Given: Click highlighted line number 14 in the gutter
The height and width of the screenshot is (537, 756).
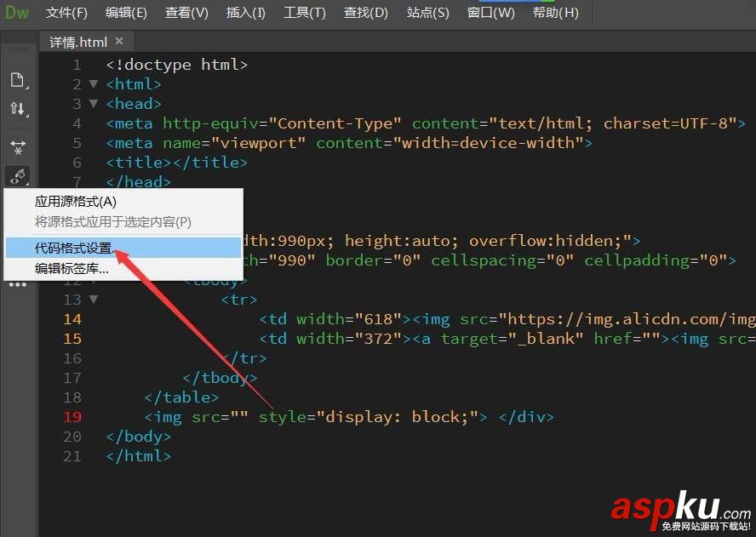Looking at the screenshot, I should (x=72, y=319).
